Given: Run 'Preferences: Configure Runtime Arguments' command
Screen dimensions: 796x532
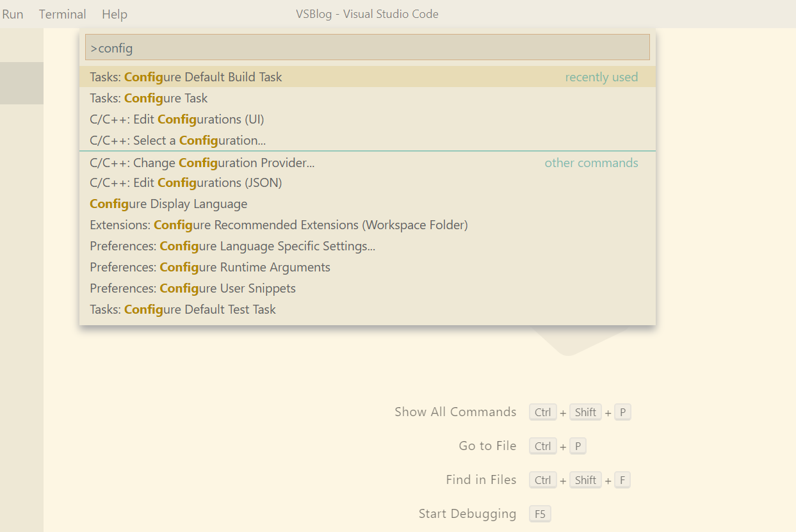Looking at the screenshot, I should point(210,267).
